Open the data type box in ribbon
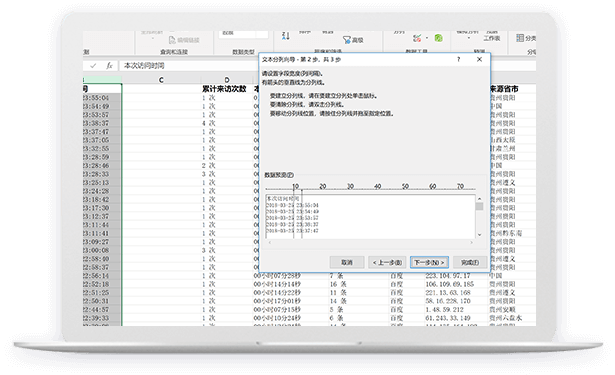Screen dimensions: 615x375 [243, 35]
